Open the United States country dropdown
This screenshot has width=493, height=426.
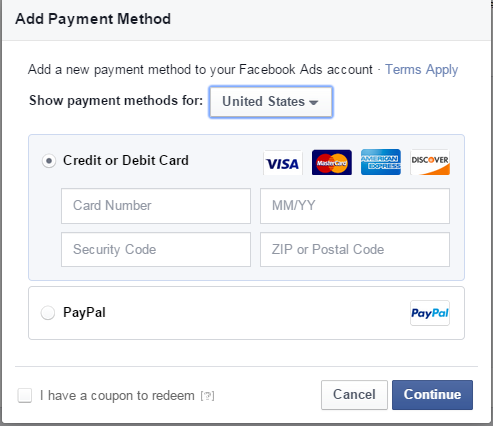(x=271, y=102)
